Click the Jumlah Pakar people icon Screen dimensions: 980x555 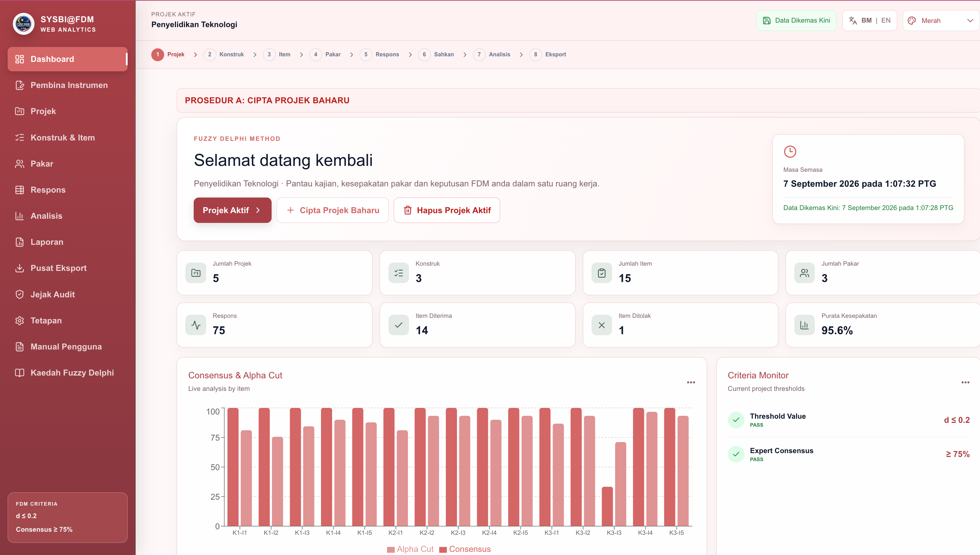pos(804,273)
